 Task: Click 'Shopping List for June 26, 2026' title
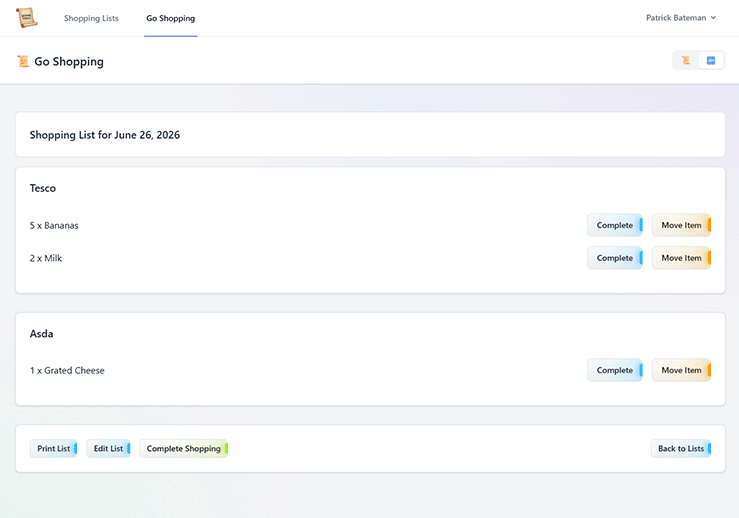point(105,135)
